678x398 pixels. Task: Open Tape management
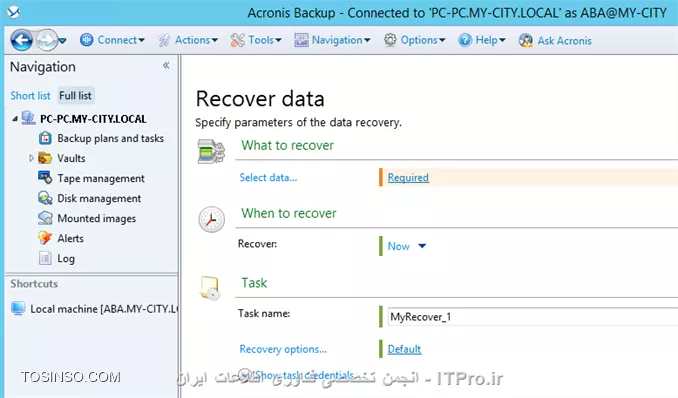(101, 178)
